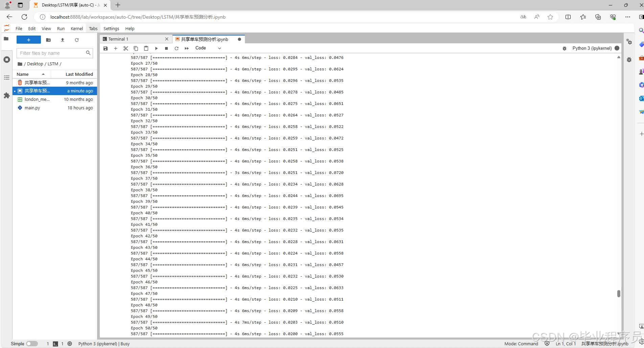Reload the browser page
The height and width of the screenshot is (348, 644).
pyautogui.click(x=24, y=17)
